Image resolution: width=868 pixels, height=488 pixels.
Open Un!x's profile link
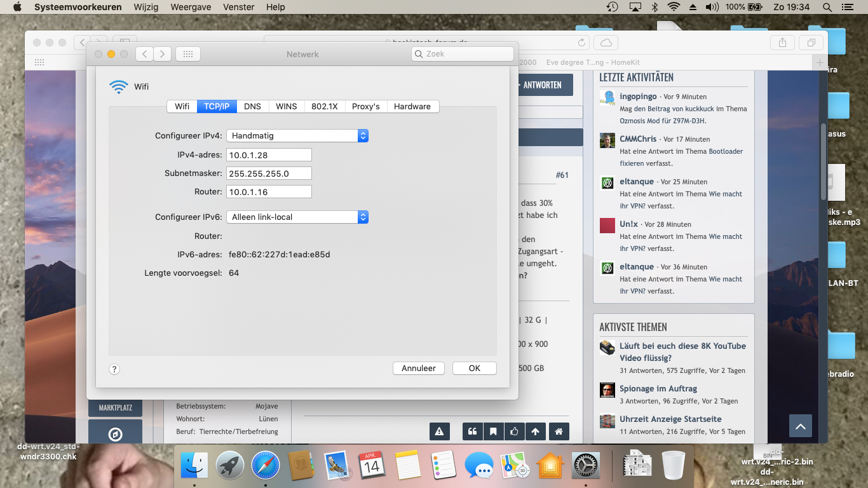(x=628, y=224)
